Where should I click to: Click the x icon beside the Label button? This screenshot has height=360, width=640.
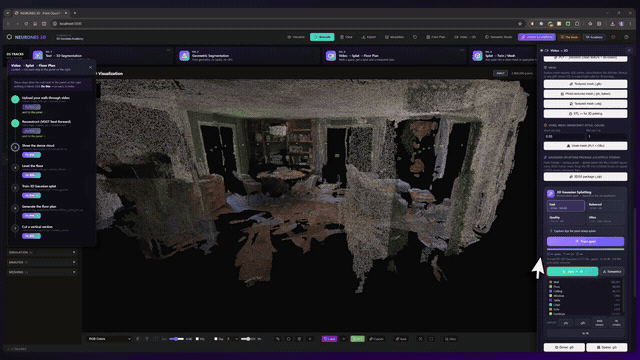tap(344, 339)
